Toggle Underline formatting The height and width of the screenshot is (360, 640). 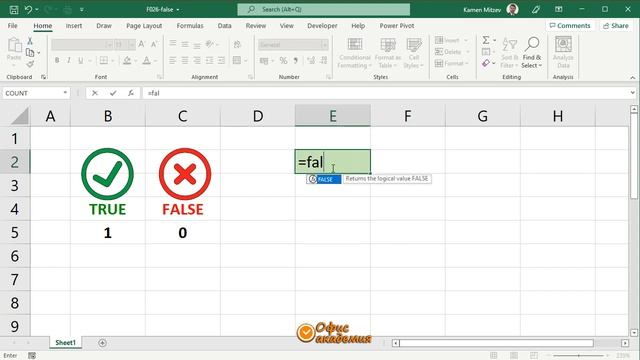[80, 60]
